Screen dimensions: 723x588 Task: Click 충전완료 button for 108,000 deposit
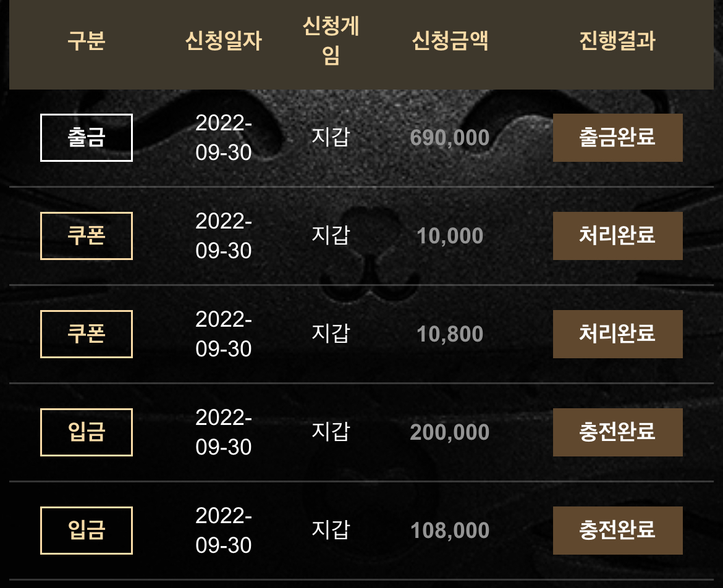coord(617,531)
